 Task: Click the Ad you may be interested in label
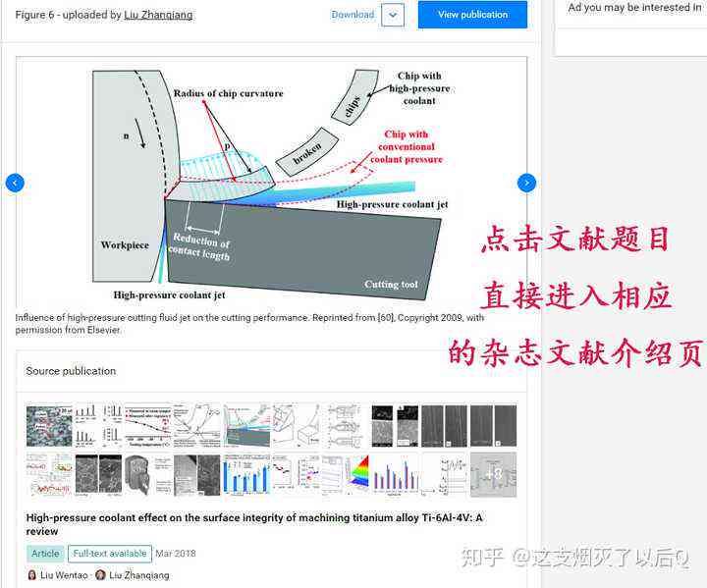634,7
